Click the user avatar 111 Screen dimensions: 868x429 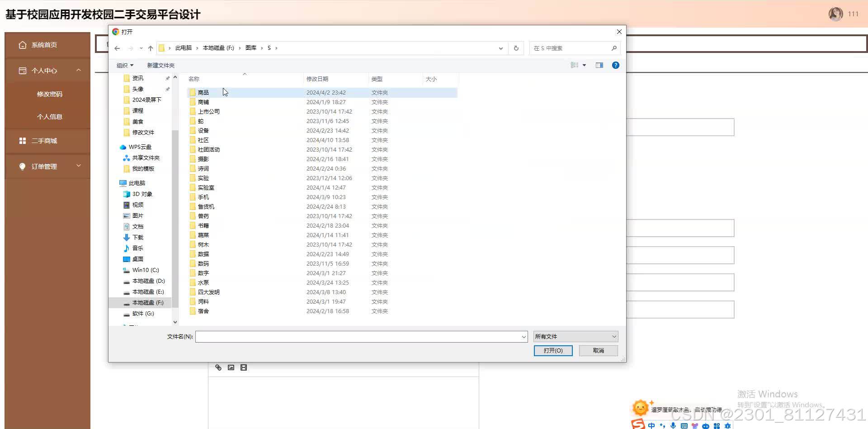coord(835,14)
